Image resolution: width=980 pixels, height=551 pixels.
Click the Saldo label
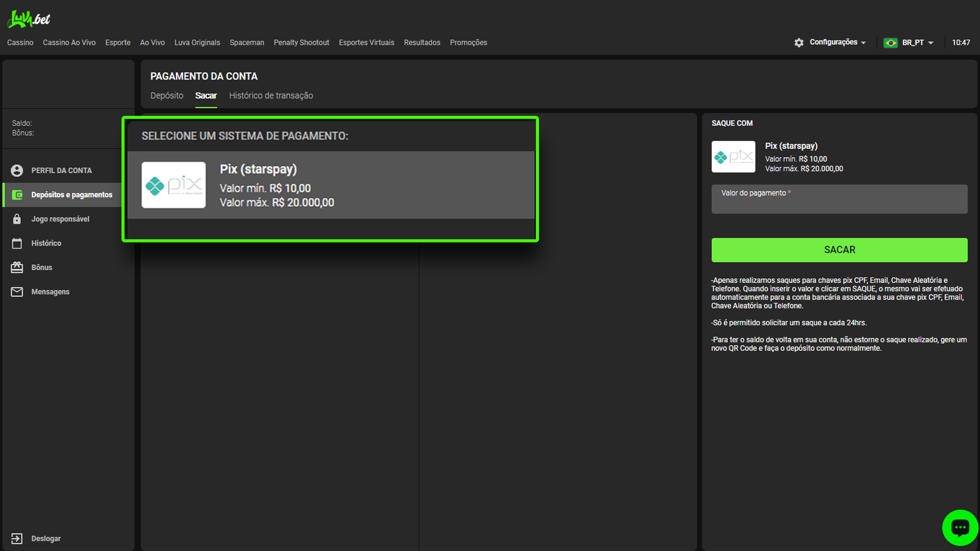(22, 123)
